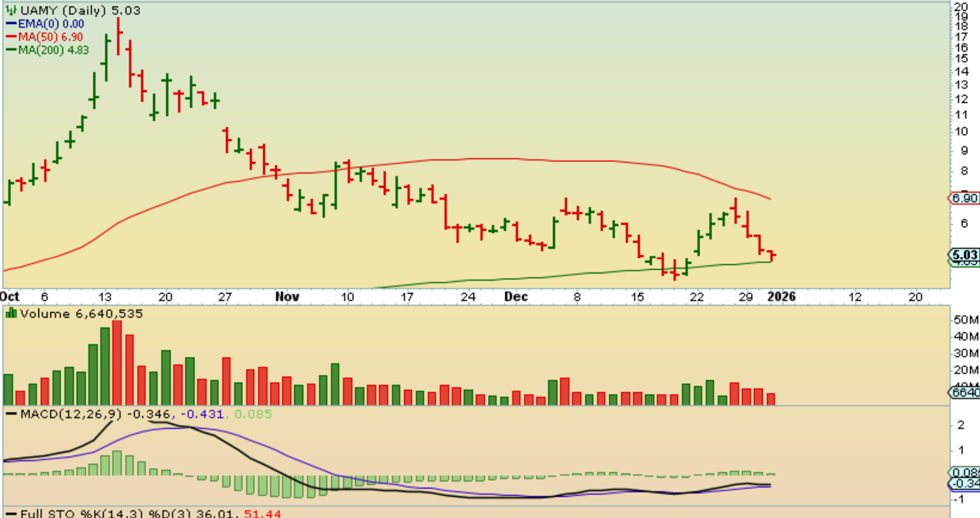980x518 pixels.
Task: Click the blue EMA(0) legend line marker
Action: [x=11, y=24]
